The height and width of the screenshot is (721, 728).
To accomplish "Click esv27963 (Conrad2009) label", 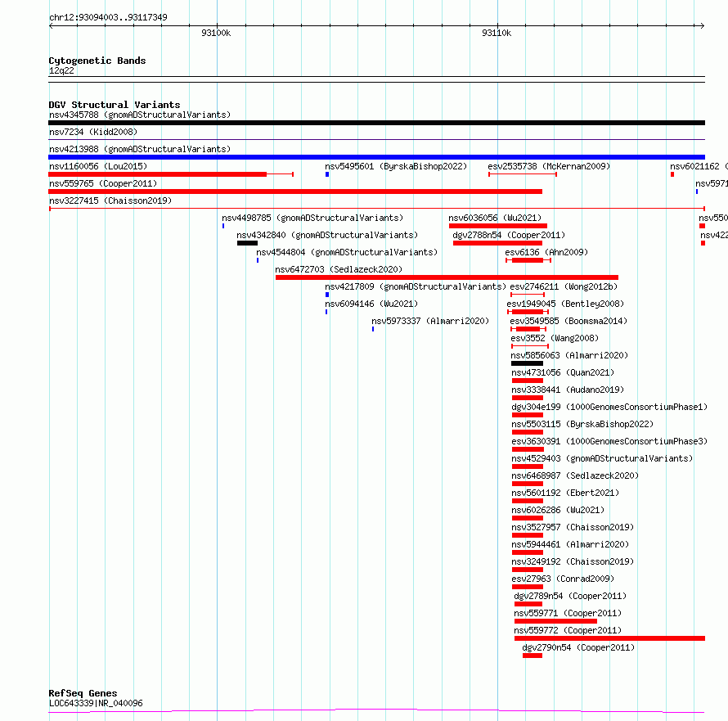I will click(x=563, y=579).
